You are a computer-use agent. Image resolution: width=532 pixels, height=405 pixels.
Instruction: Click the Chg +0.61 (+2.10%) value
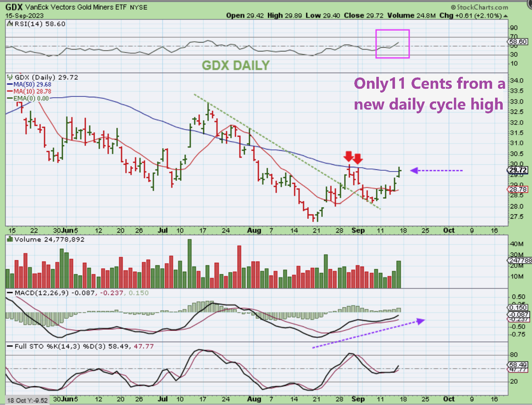click(470, 15)
